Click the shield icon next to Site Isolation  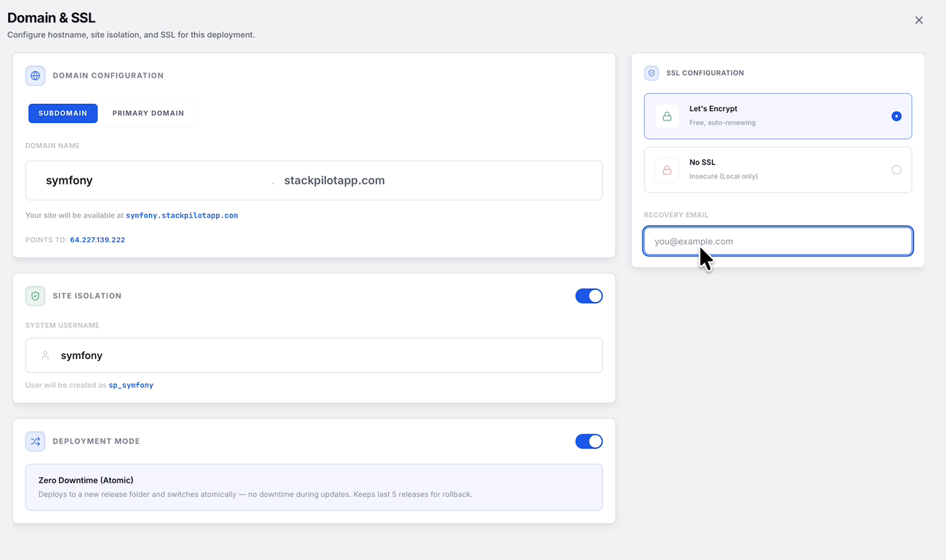(35, 296)
